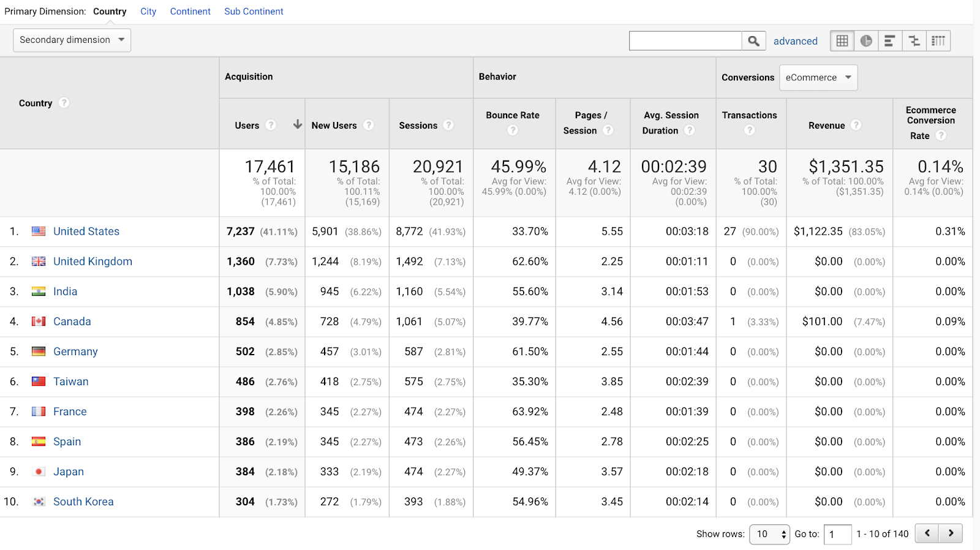This screenshot has width=980, height=550.
Task: Click the Germany flag icon
Action: [x=39, y=352]
